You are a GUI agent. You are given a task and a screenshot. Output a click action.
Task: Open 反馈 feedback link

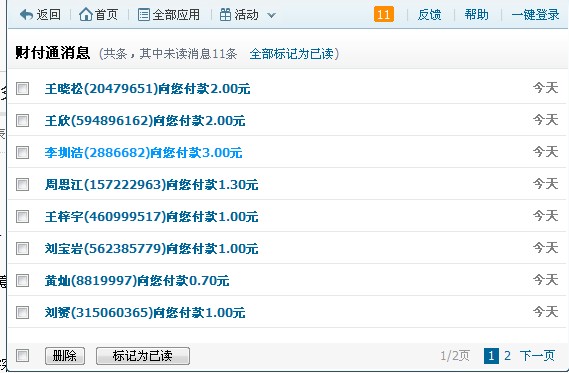point(429,15)
